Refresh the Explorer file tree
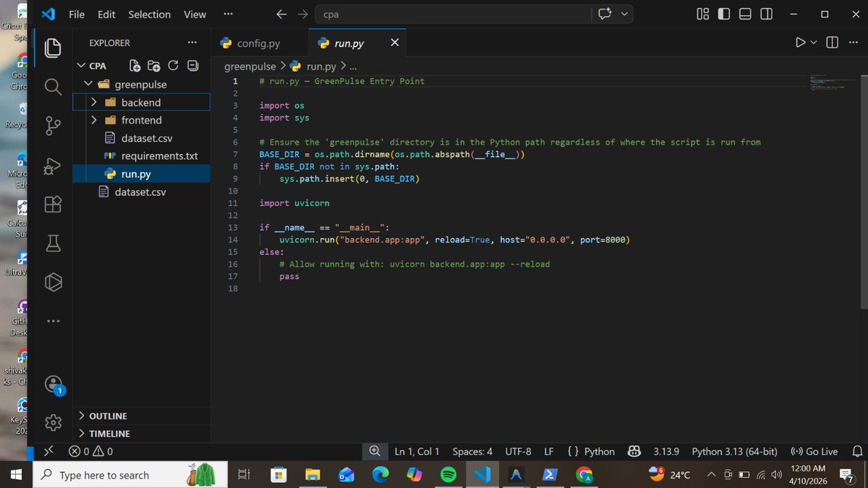The width and height of the screenshot is (868, 488). point(172,65)
